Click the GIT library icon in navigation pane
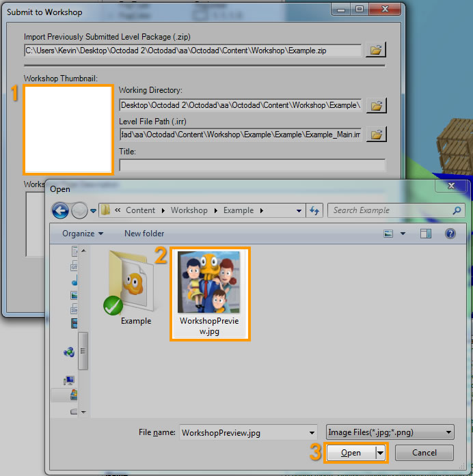The height and width of the screenshot is (476, 473). [x=74, y=266]
